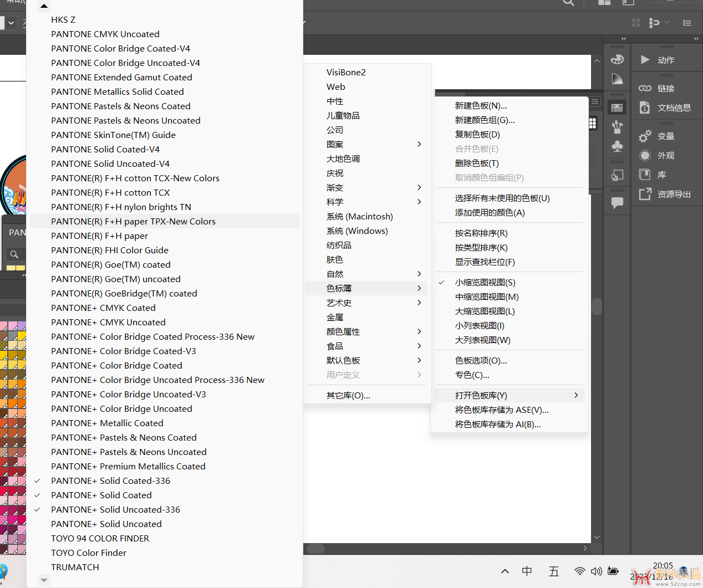
Task: Open the Comments speech bubble panel icon
Action: click(x=617, y=203)
